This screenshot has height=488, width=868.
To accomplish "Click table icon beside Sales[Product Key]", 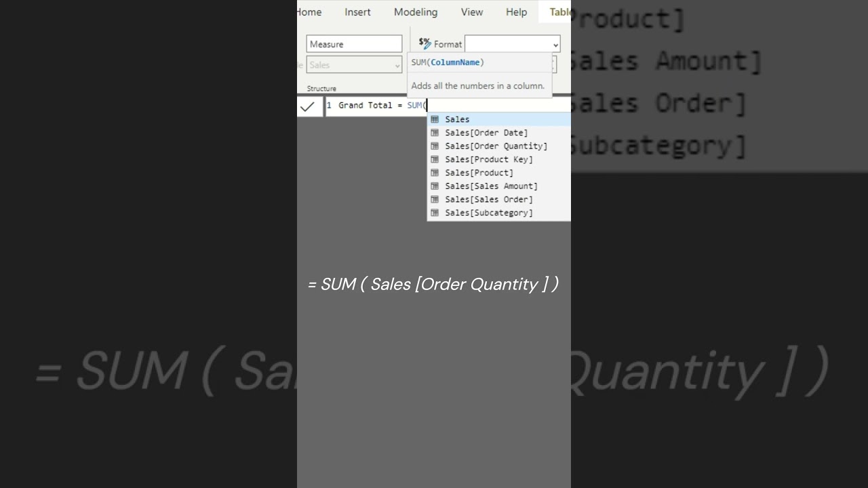I will point(435,159).
